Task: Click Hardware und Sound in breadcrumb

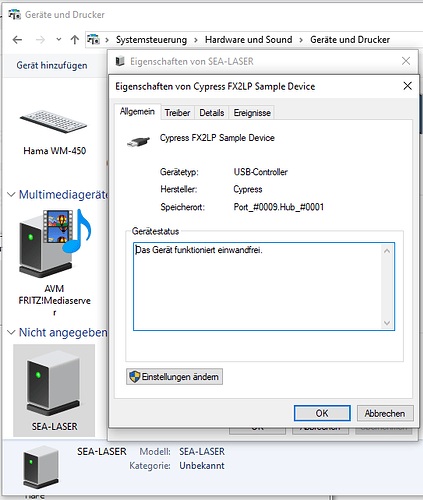Action: pos(249,40)
